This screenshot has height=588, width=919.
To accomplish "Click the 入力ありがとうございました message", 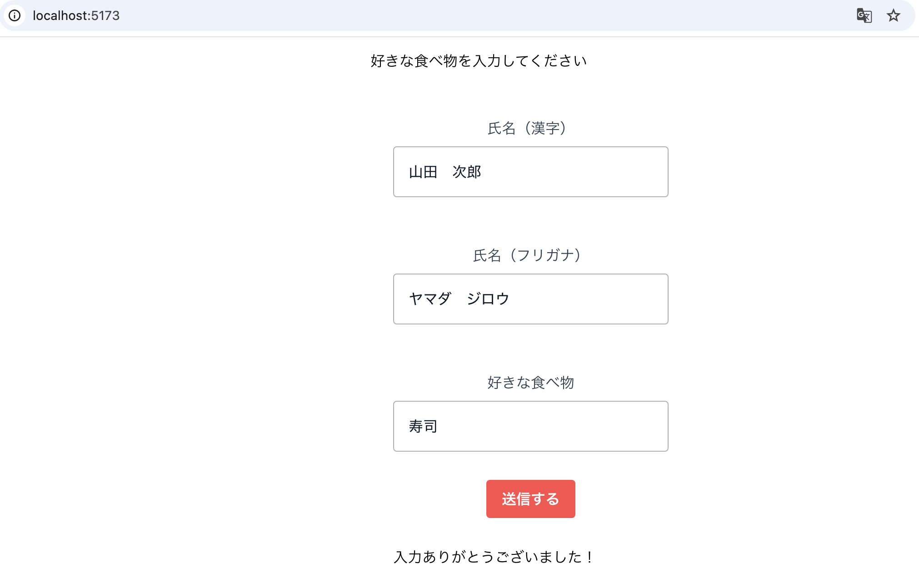I will [494, 557].
